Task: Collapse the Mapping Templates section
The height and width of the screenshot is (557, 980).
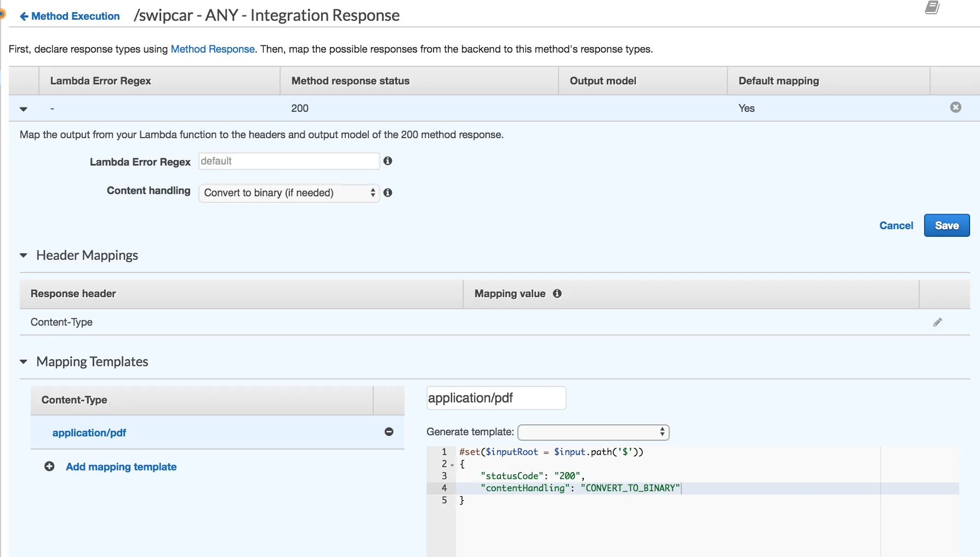Action: 24,362
